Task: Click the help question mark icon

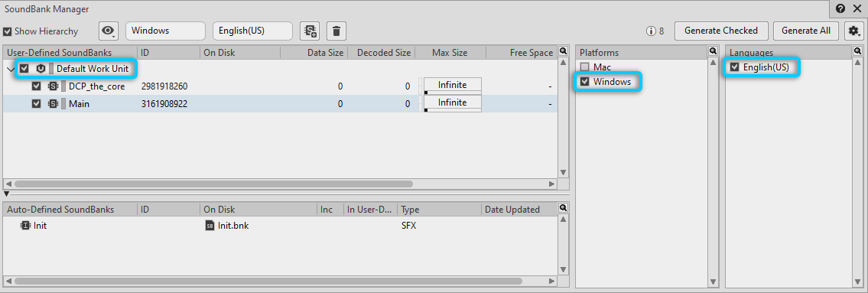Action: pos(840,9)
